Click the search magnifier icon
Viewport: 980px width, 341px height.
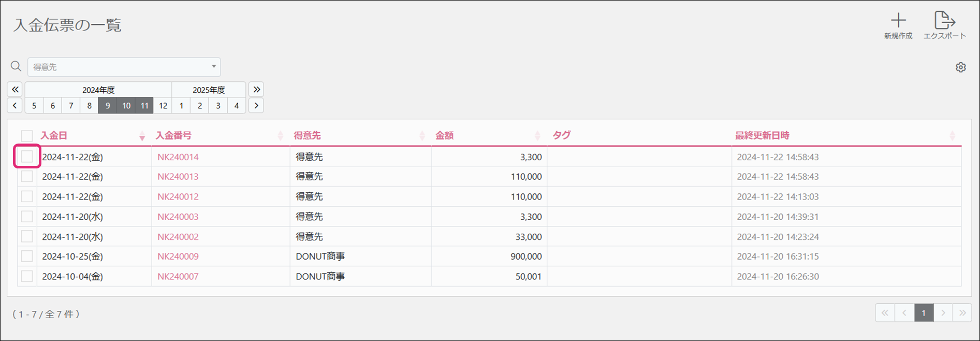[16, 66]
